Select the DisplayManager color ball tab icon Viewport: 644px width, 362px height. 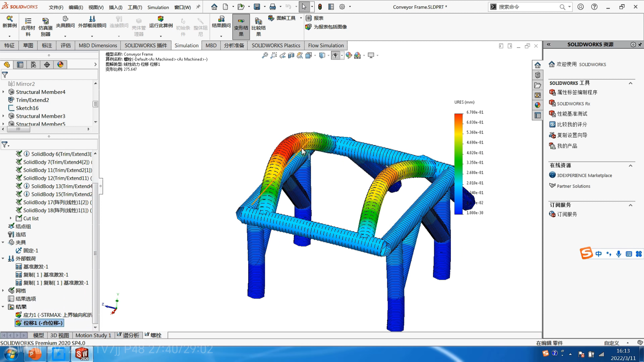click(60, 65)
